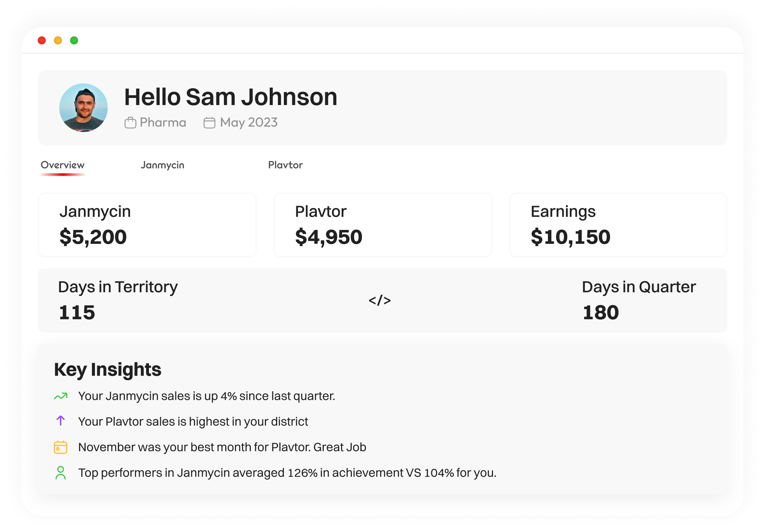765x532 pixels.
Task: Click the yellow calendar insight icon
Action: (61, 447)
